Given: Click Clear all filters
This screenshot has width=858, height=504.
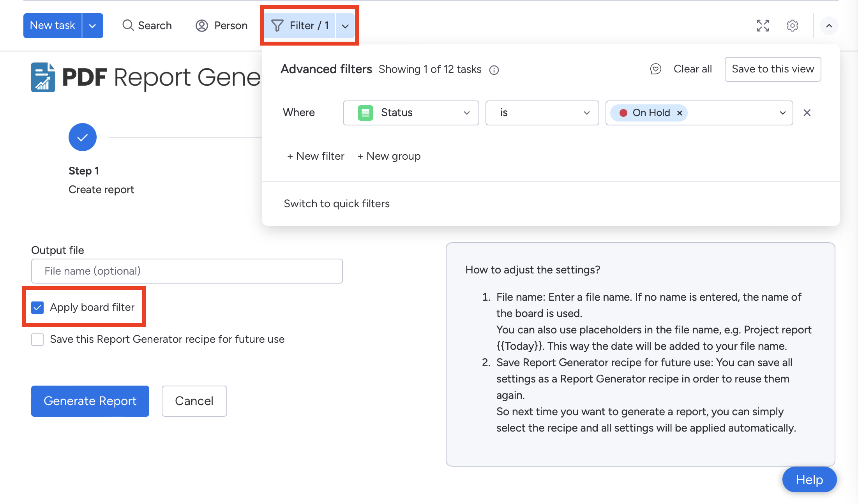Looking at the screenshot, I should (693, 69).
